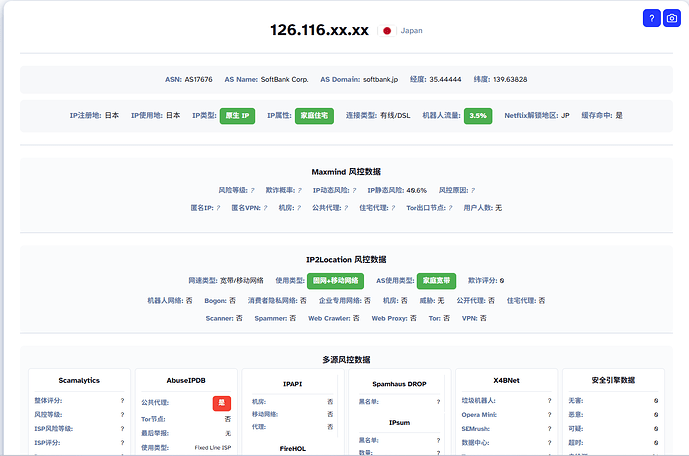689x456 pixels.
Task: Click the Japan country label
Action: coord(411,31)
